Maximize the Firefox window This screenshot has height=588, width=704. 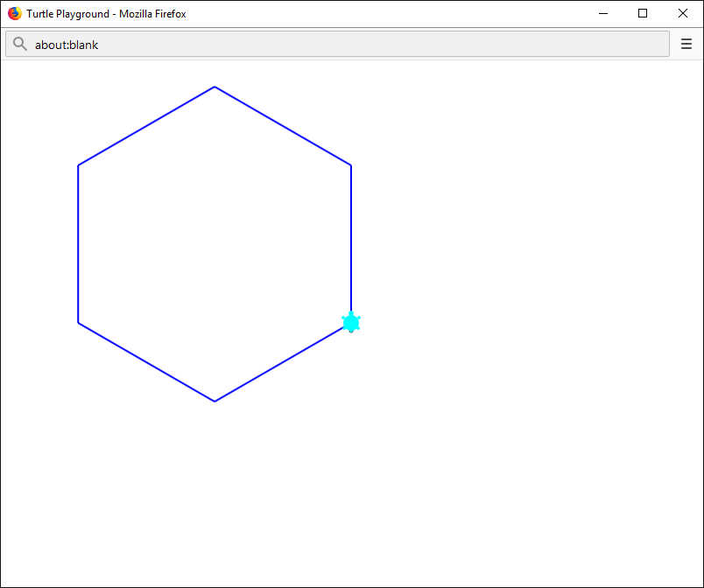coord(643,13)
